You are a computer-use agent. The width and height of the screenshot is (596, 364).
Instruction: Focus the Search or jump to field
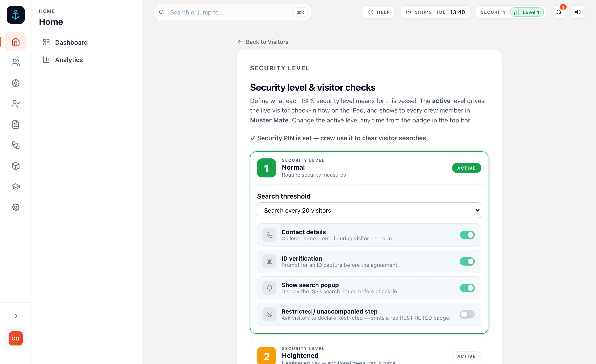coord(232,12)
